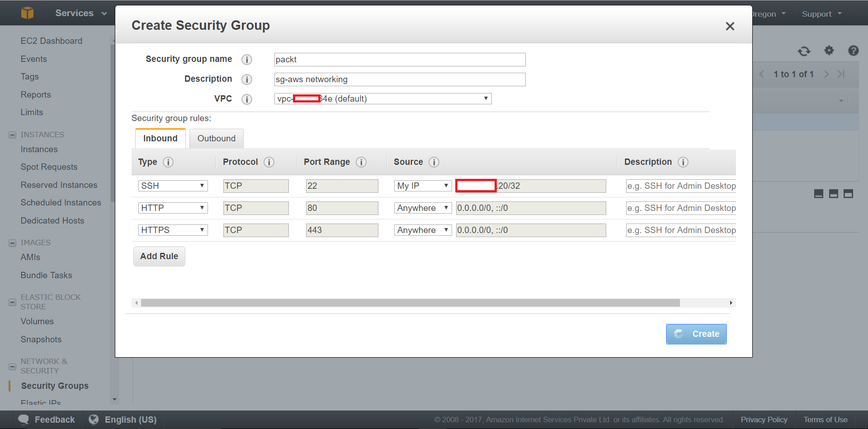Viewport: 868px width, 429px height.
Task: Open the HTTPS rule type dropdown
Action: point(173,230)
